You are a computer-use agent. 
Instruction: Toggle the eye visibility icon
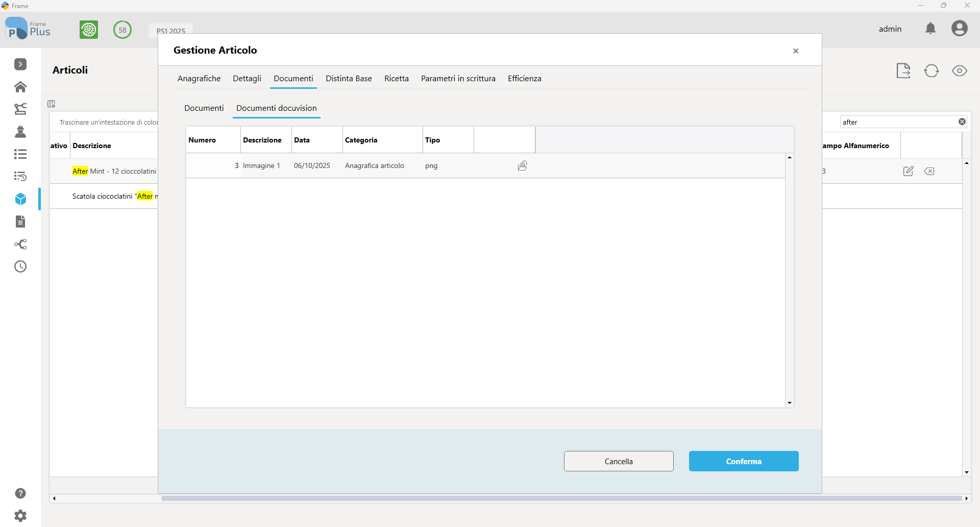pos(960,71)
